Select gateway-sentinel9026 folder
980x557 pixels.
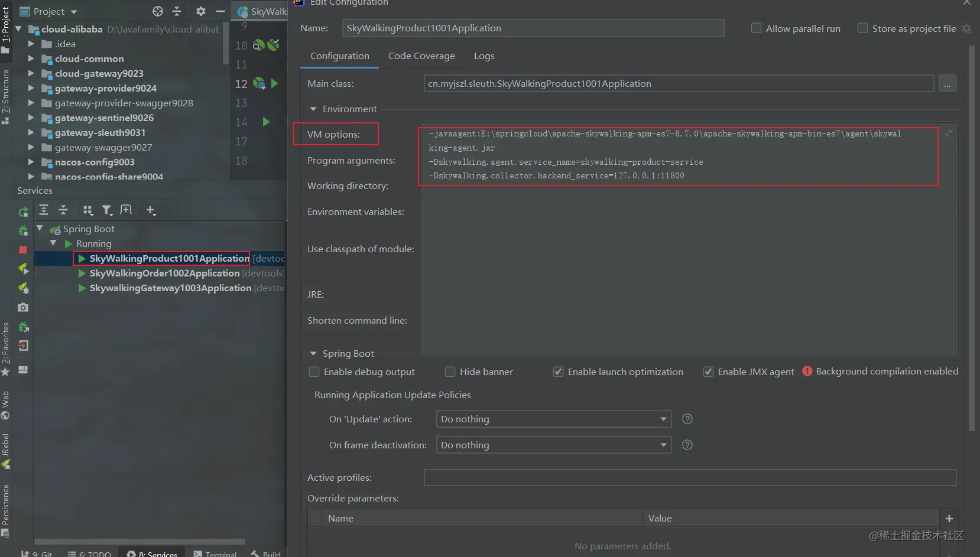point(104,118)
